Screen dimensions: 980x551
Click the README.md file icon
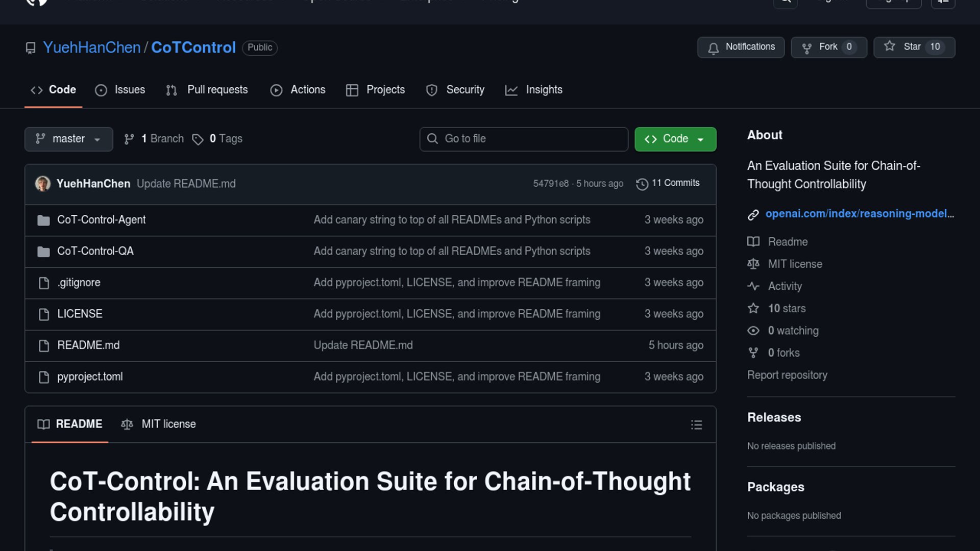tap(44, 346)
